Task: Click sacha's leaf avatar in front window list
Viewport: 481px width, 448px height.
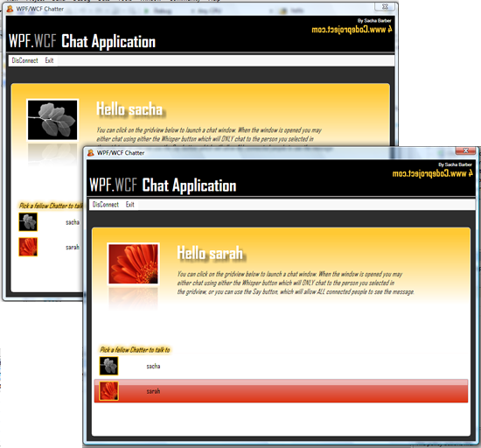Action: pyautogui.click(x=108, y=366)
